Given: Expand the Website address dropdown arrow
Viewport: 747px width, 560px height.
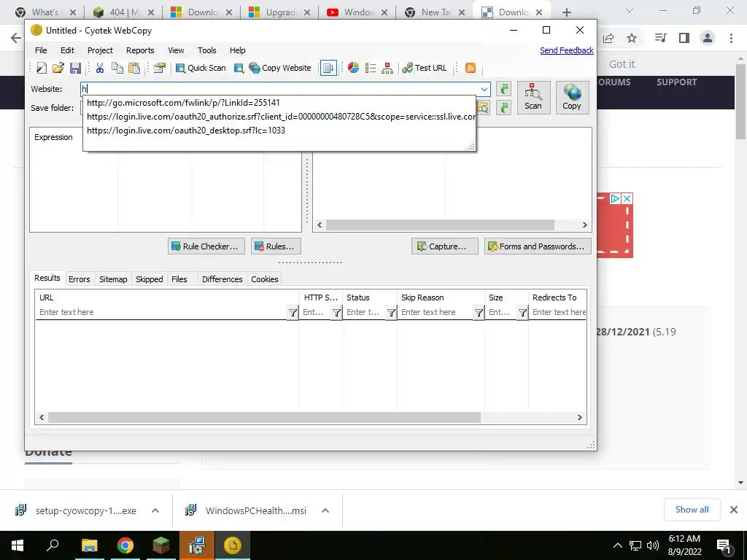Looking at the screenshot, I should click(484, 89).
